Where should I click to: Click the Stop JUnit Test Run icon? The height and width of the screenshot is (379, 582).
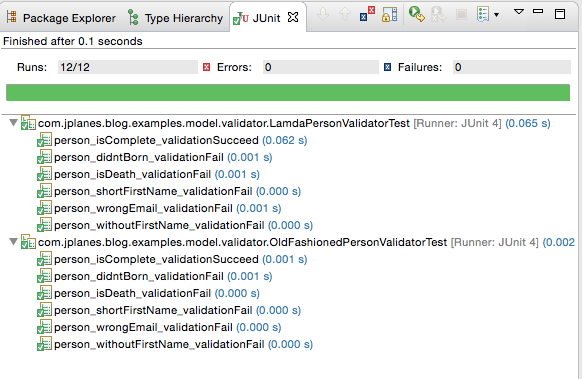click(461, 15)
